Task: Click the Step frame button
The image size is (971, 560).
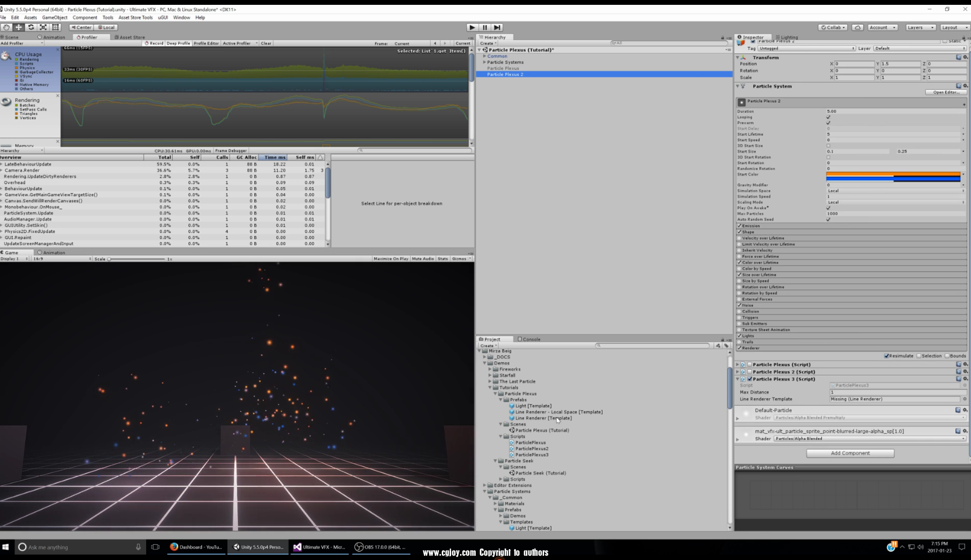Action: tap(497, 27)
